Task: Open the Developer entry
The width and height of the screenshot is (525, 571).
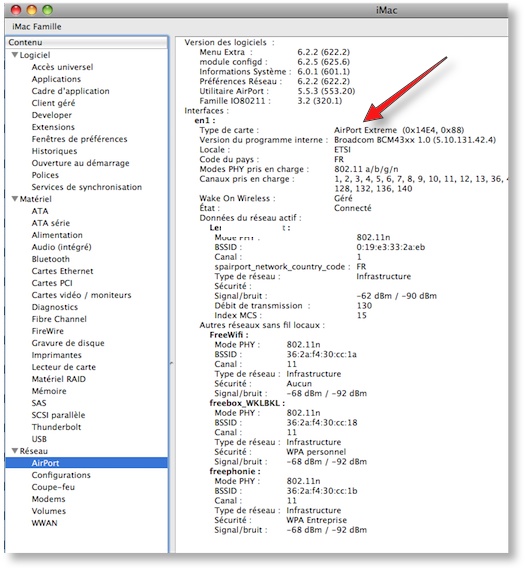Action: [51, 115]
